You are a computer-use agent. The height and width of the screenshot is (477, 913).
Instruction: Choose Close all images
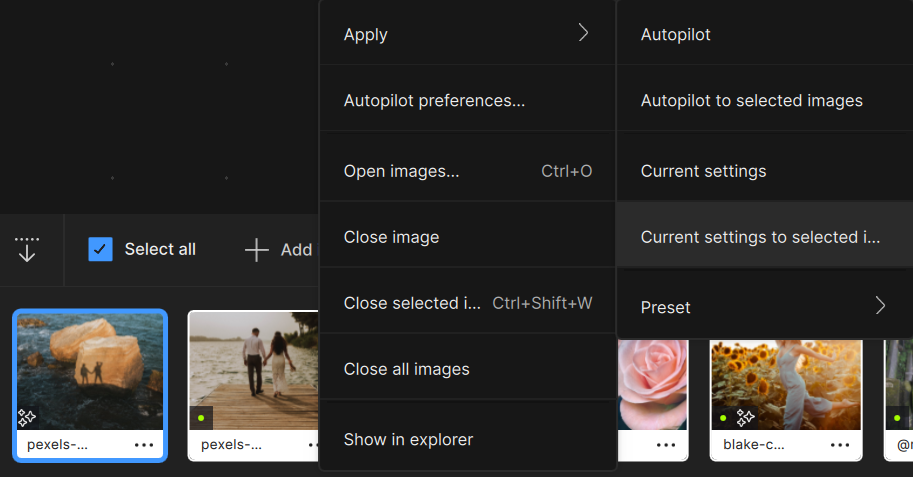(406, 369)
